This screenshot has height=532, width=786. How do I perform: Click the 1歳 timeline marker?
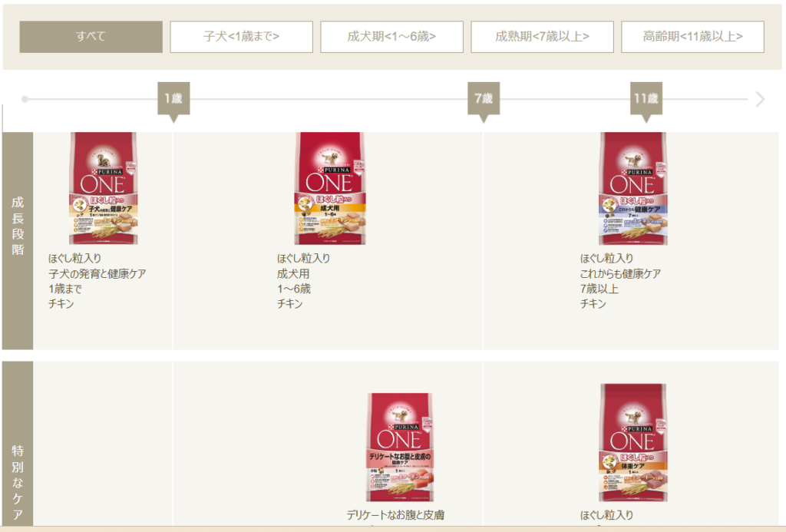tap(173, 99)
